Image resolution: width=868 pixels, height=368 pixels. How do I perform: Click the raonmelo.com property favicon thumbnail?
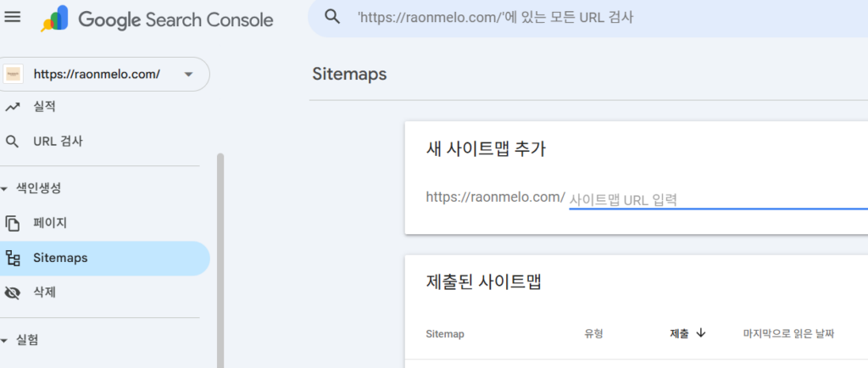[x=14, y=75]
